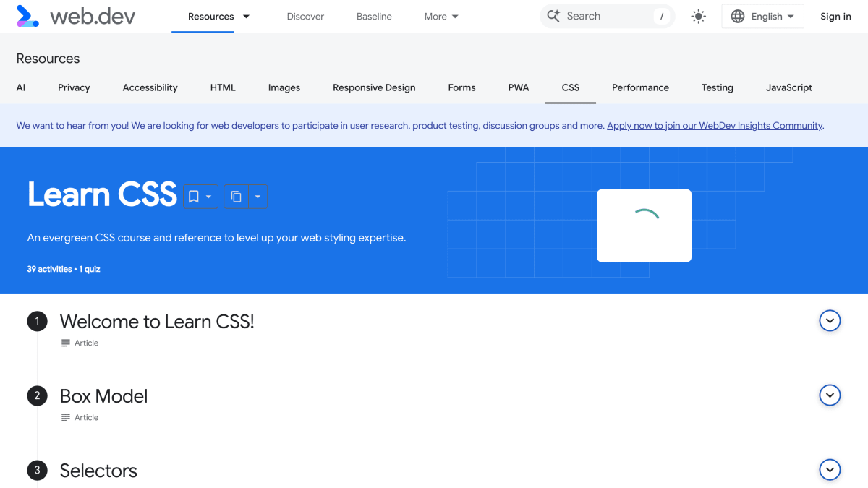
Task: Open the Box Model lesson
Action: coord(103,396)
